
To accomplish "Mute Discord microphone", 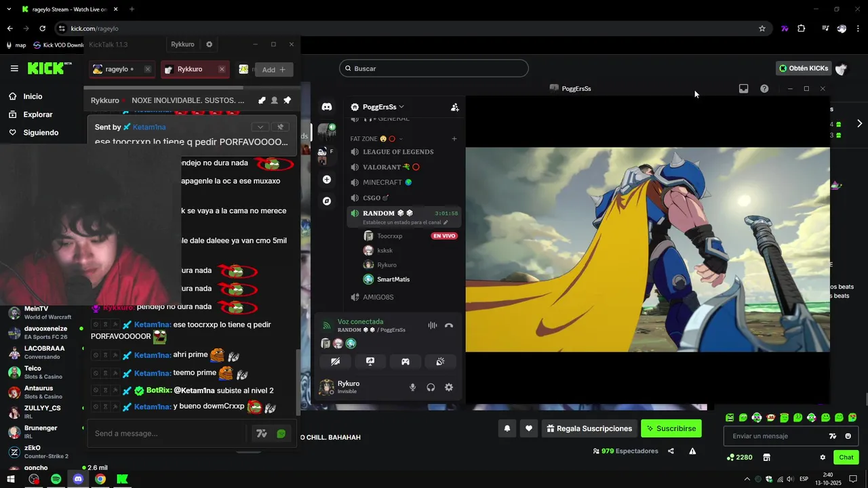I will click(x=412, y=387).
